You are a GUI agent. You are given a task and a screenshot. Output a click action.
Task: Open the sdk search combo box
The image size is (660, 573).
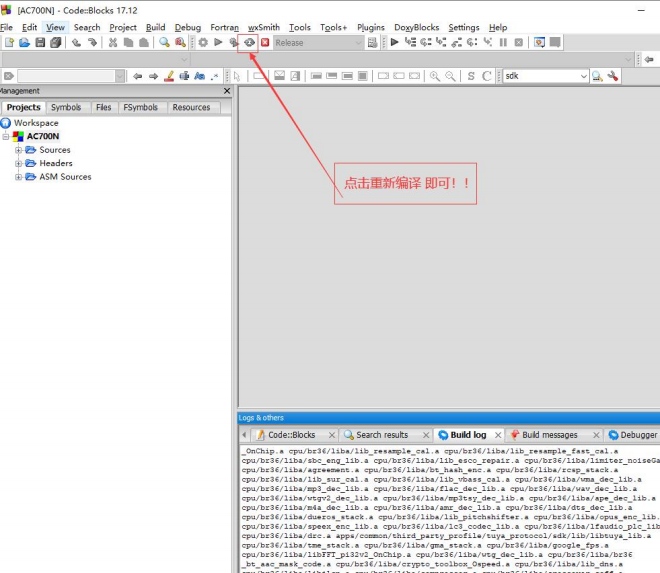coord(546,76)
